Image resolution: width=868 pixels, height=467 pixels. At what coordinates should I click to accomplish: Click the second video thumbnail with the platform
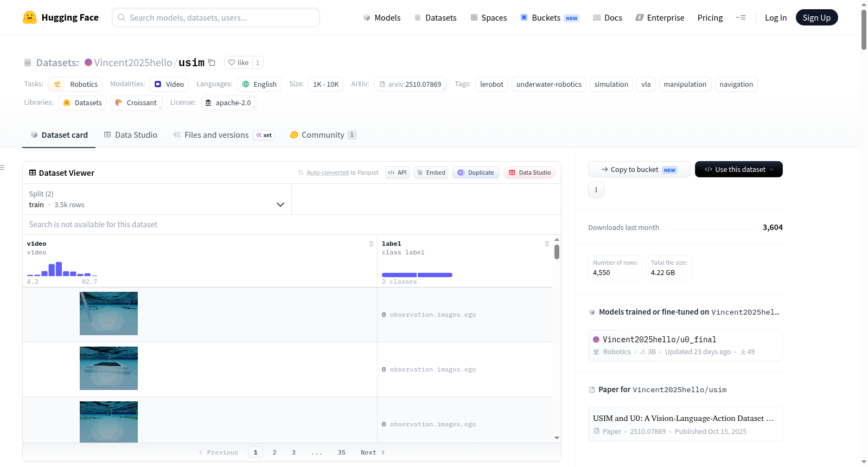(x=108, y=368)
